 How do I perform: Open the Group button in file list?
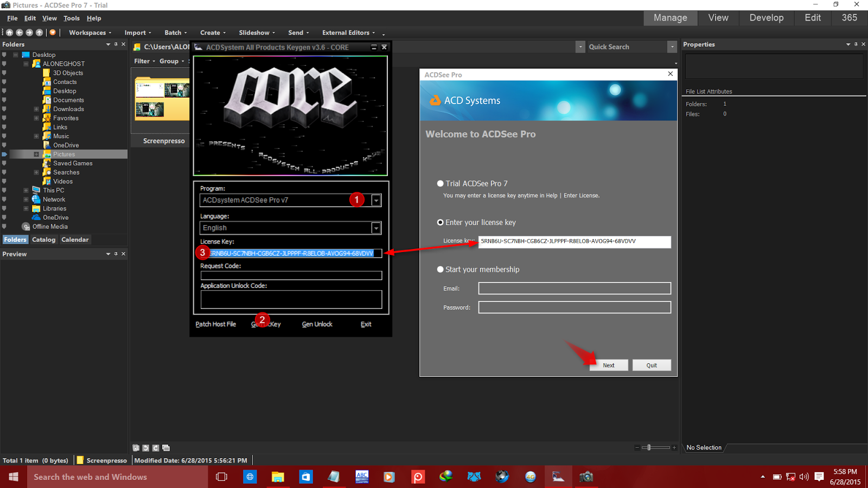171,61
